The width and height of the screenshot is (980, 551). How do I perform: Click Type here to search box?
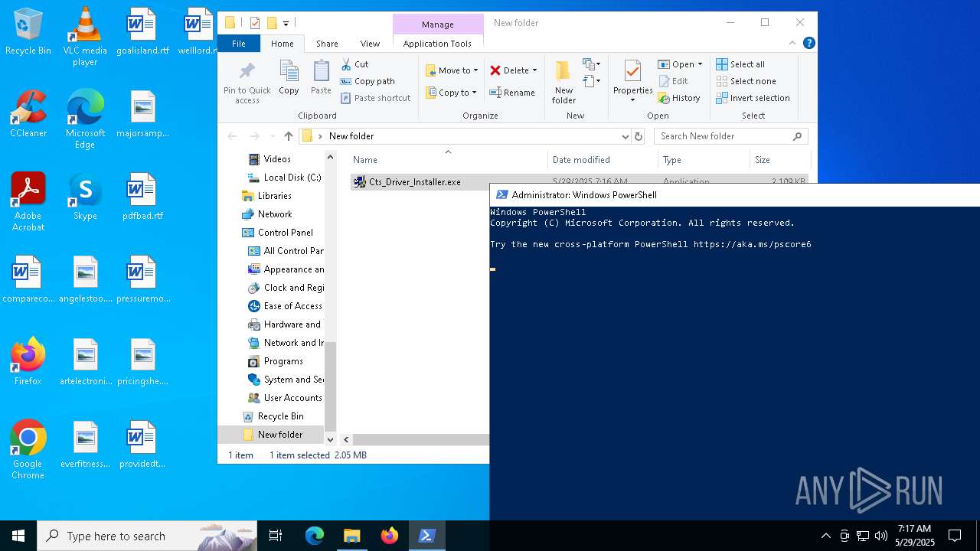coord(147,536)
